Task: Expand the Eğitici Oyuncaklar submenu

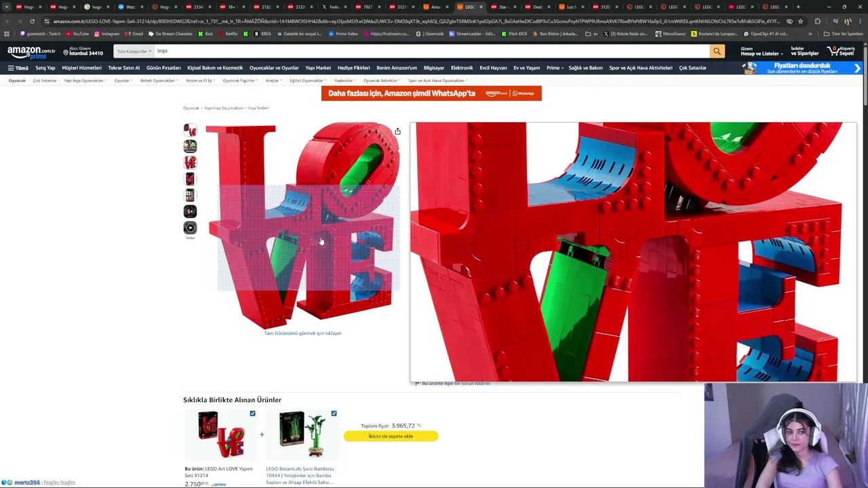Action: [308, 81]
